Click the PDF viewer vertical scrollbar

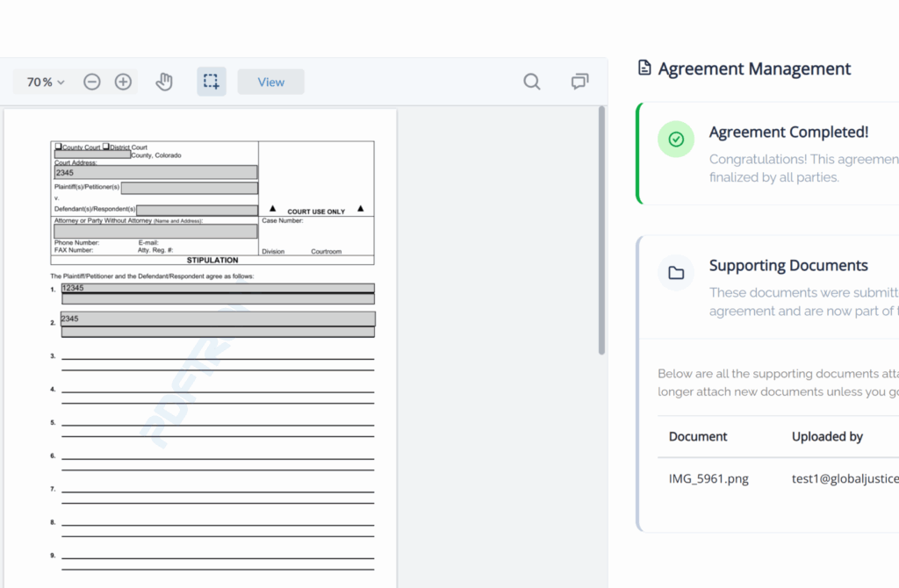(x=601, y=230)
